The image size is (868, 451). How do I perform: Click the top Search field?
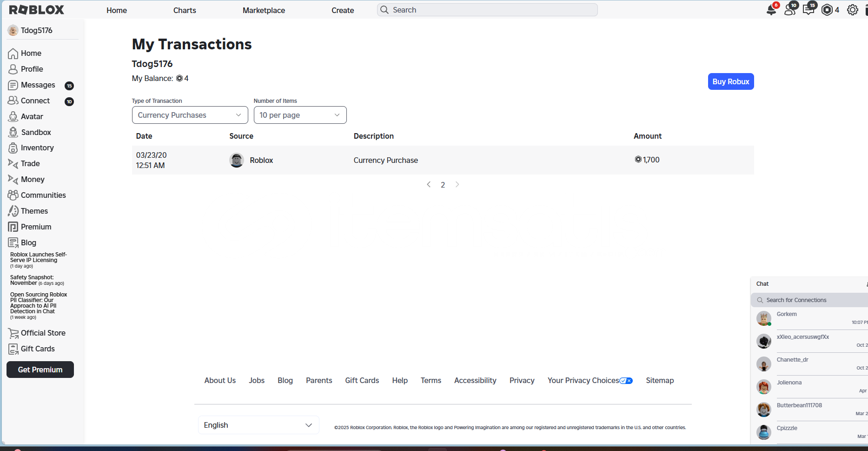(x=487, y=10)
